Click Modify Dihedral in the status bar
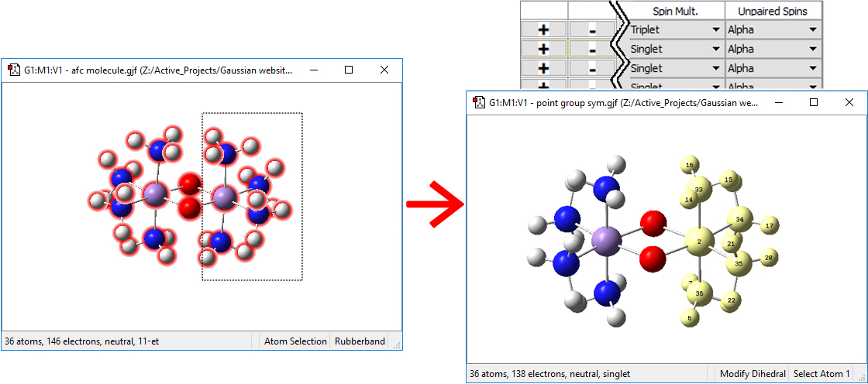The image size is (868, 384). [x=752, y=374]
